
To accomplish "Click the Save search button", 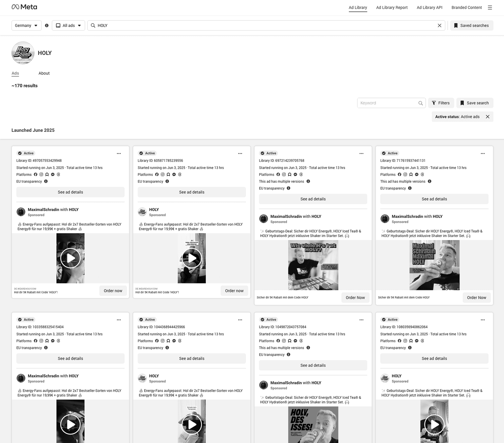I will click(x=475, y=103).
